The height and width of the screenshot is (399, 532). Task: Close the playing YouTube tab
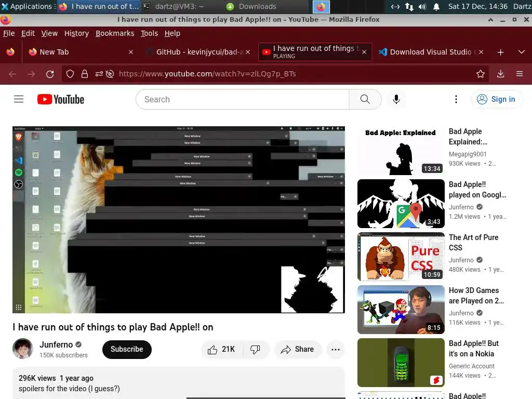coord(364,52)
